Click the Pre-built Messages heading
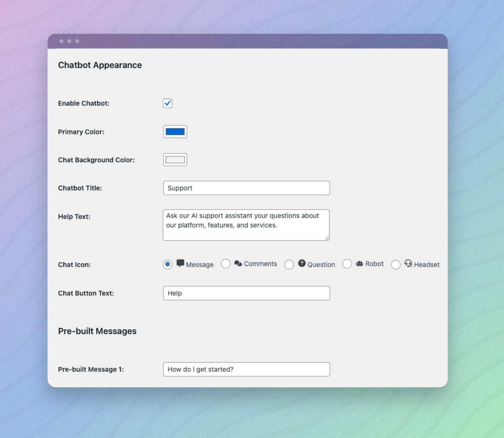 tap(97, 331)
